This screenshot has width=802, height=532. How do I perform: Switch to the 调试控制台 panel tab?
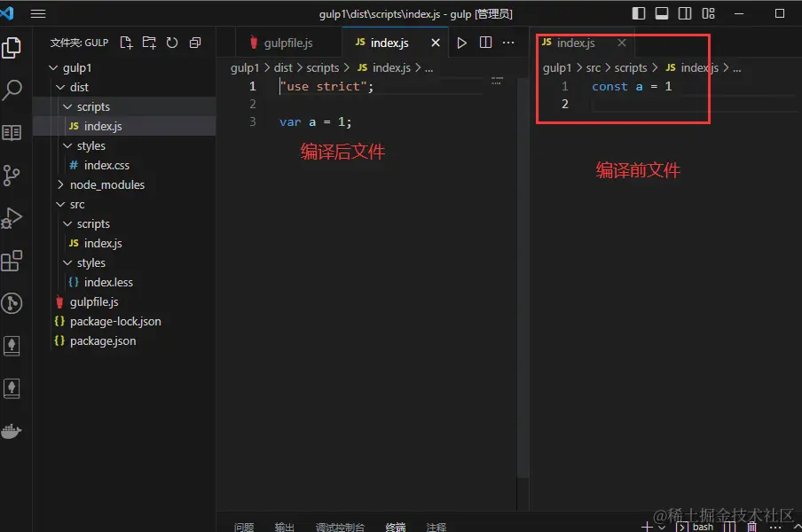[340, 527]
